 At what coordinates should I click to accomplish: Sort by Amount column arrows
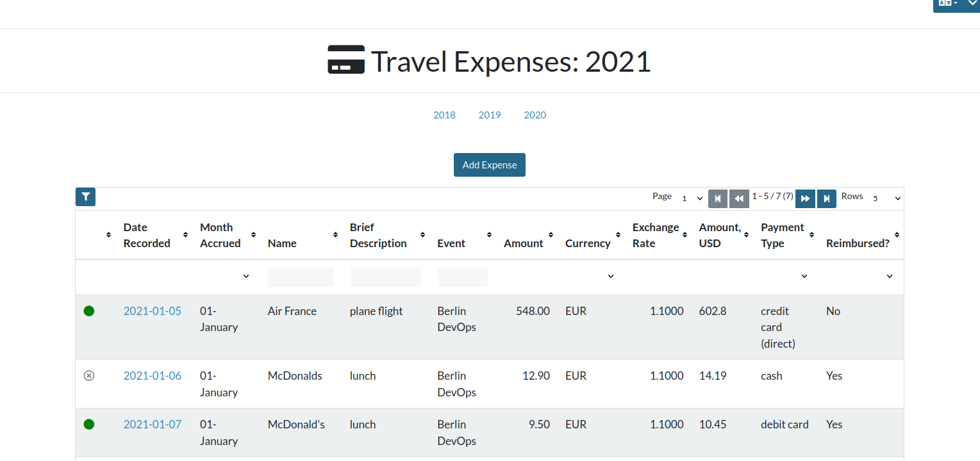point(551,235)
